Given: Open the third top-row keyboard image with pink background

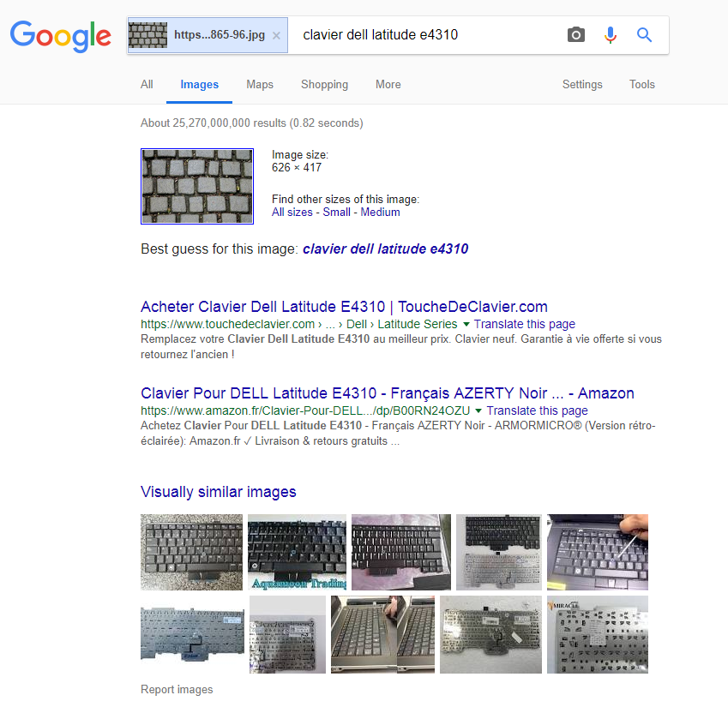Looking at the screenshot, I should (401, 552).
